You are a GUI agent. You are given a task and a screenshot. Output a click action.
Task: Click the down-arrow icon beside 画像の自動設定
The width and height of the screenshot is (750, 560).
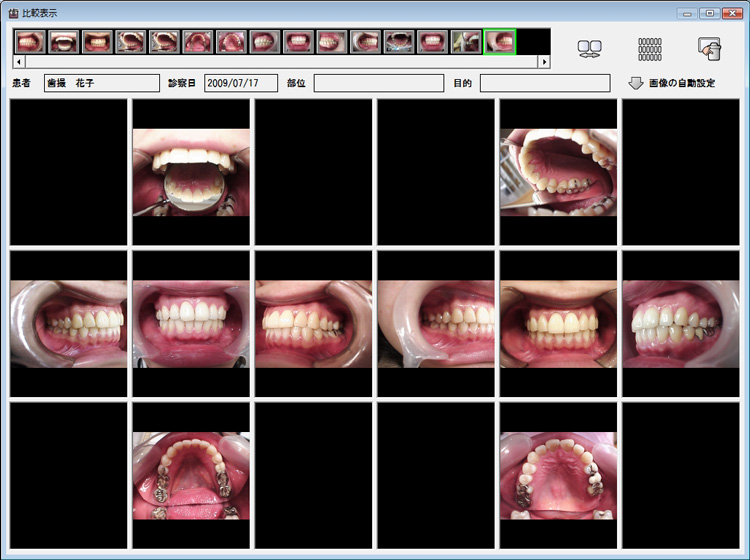pyautogui.click(x=636, y=83)
